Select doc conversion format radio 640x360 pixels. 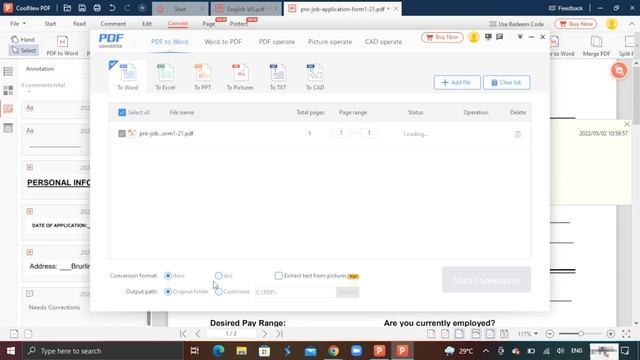(218, 276)
